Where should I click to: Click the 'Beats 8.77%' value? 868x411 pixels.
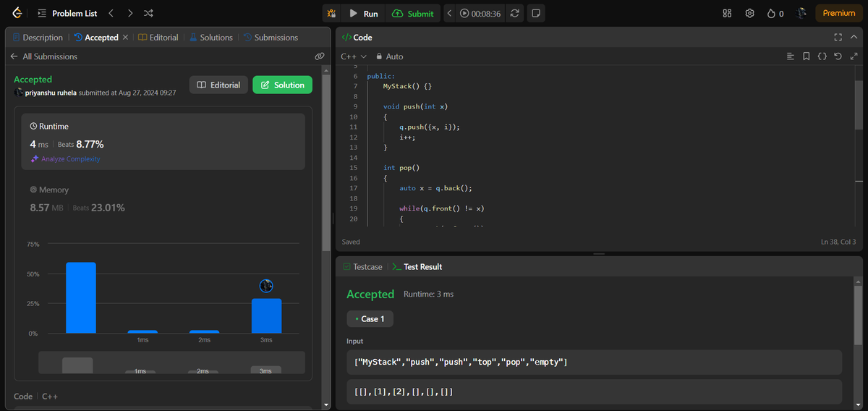[81, 144]
